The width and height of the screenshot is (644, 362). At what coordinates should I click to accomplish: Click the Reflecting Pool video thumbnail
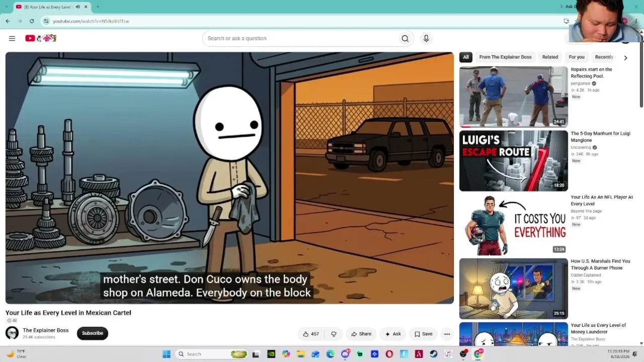click(x=513, y=97)
